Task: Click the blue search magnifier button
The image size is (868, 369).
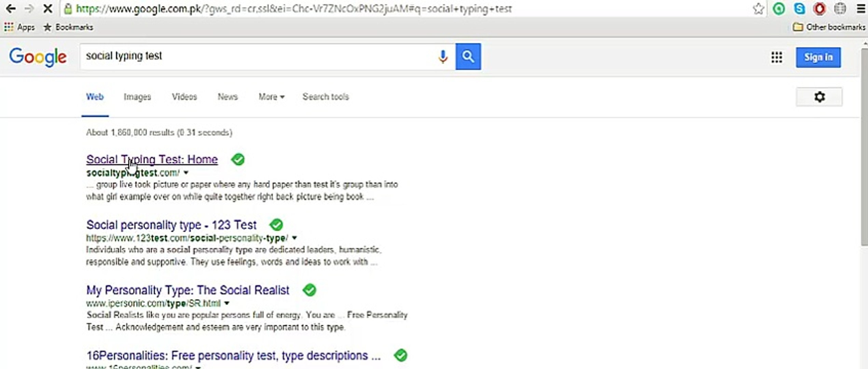Action: click(468, 57)
